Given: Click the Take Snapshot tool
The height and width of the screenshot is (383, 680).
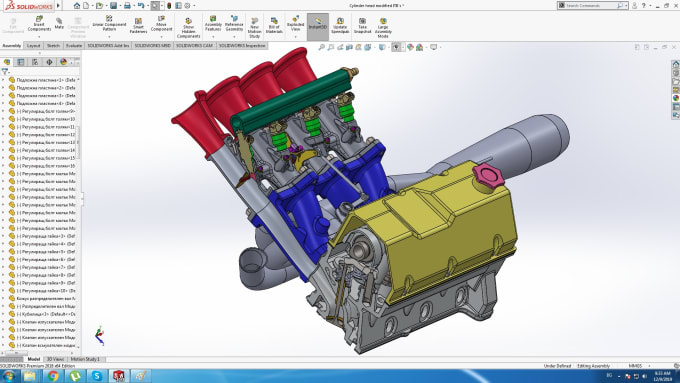Looking at the screenshot, I should click(363, 26).
